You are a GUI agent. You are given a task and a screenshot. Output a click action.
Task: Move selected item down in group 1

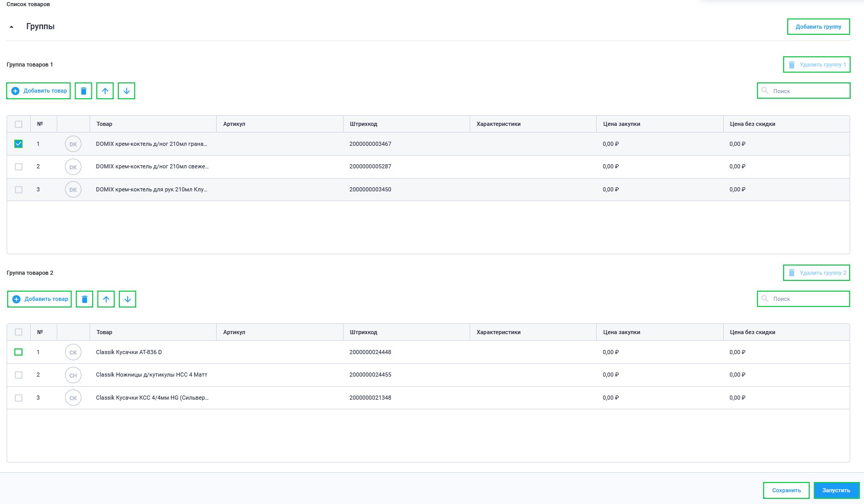[127, 91]
